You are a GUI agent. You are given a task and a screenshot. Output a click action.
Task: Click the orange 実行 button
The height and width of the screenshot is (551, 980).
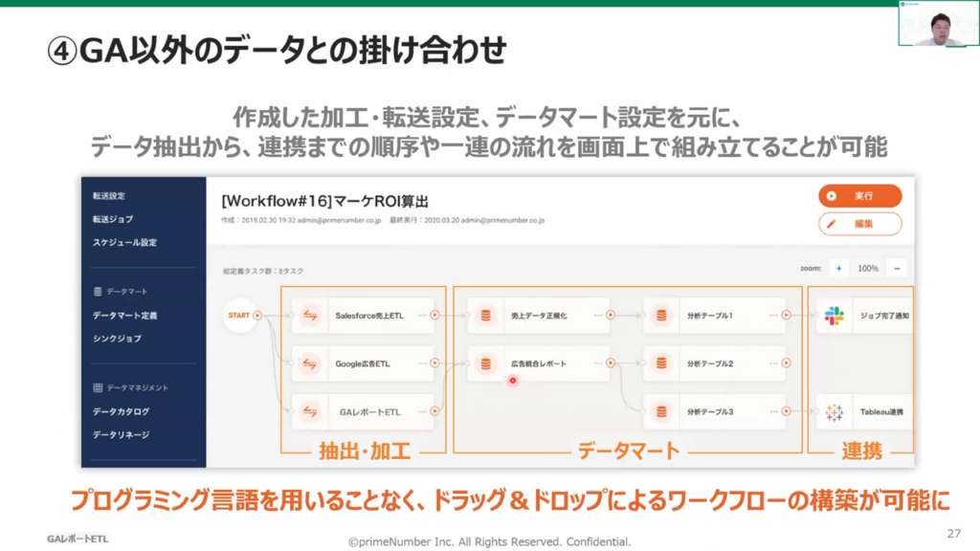[859, 196]
